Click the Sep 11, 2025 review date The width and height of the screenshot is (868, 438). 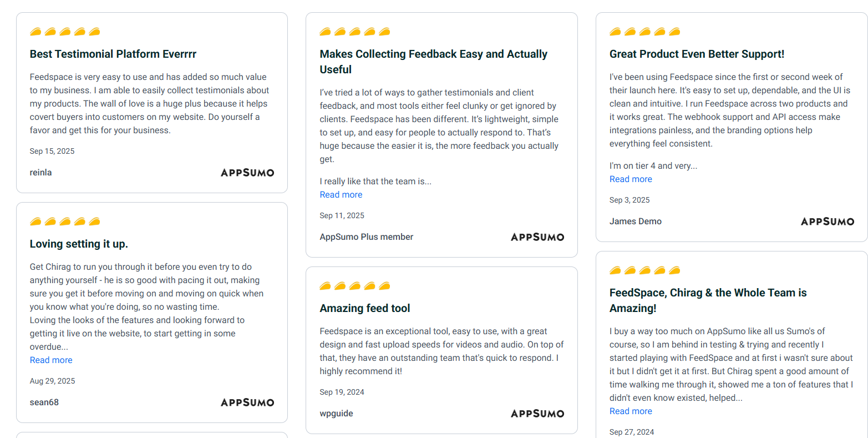(x=342, y=215)
